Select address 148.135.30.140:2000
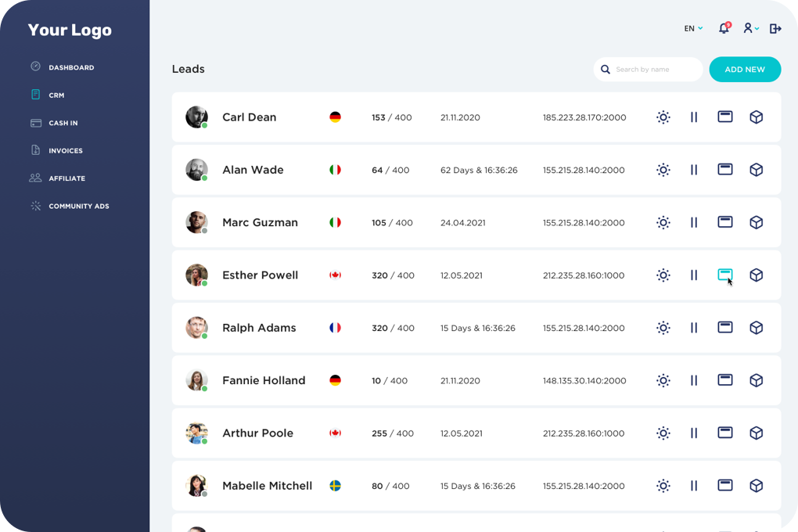Screen dimensions: 798x532 coord(584,380)
